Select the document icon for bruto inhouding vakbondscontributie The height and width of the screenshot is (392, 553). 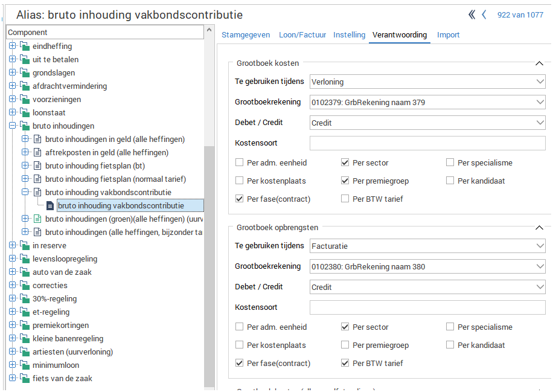50,205
